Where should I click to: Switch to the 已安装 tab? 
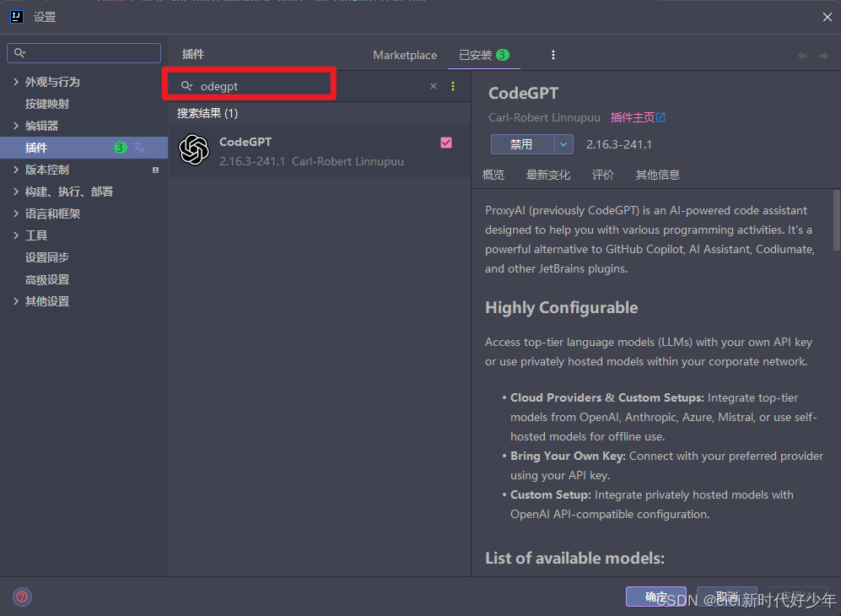coord(484,55)
